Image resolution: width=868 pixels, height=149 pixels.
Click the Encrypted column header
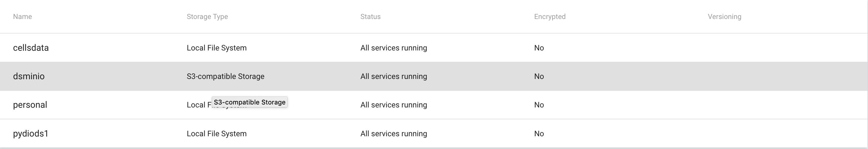tap(550, 17)
